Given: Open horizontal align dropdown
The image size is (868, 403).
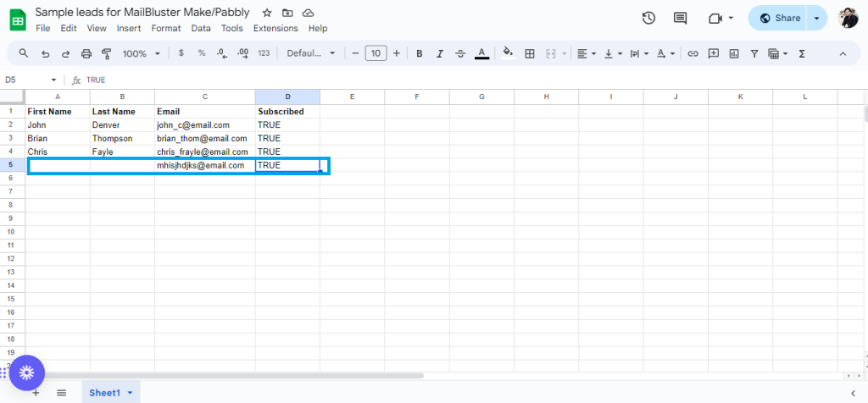Looking at the screenshot, I should pyautogui.click(x=587, y=53).
